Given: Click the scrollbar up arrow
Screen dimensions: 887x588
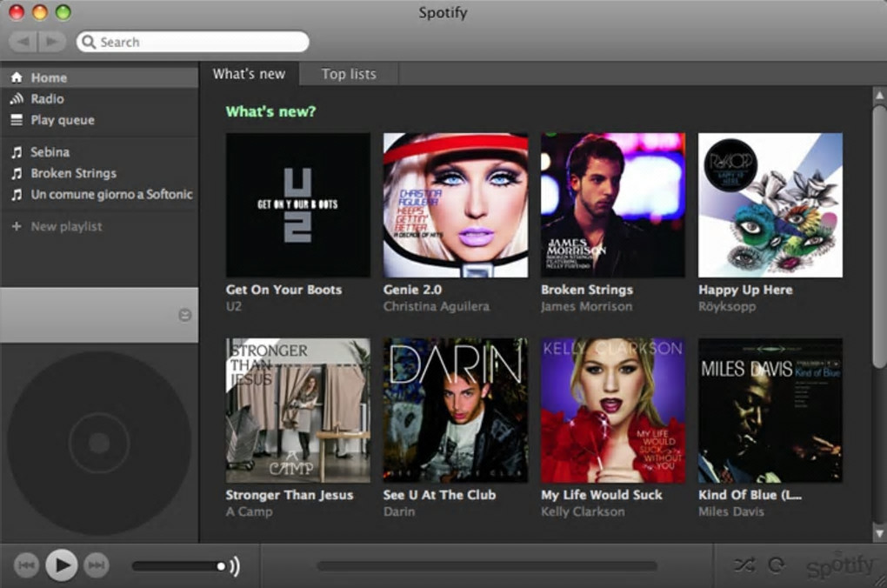Looking at the screenshot, I should click(879, 95).
